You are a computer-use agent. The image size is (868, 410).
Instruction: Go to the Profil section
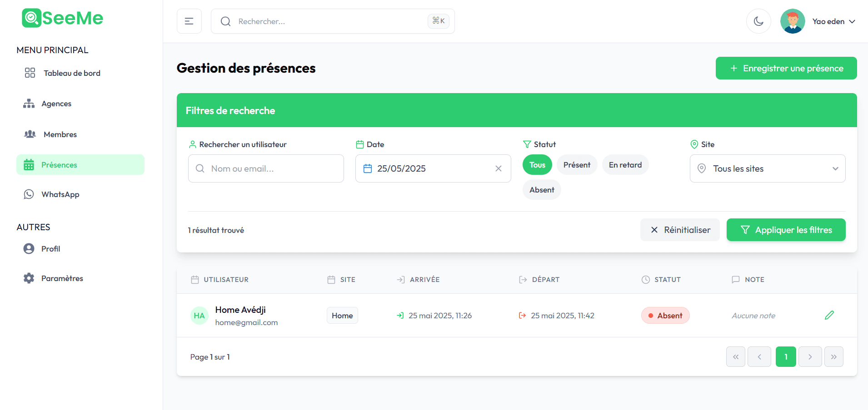tap(50, 248)
